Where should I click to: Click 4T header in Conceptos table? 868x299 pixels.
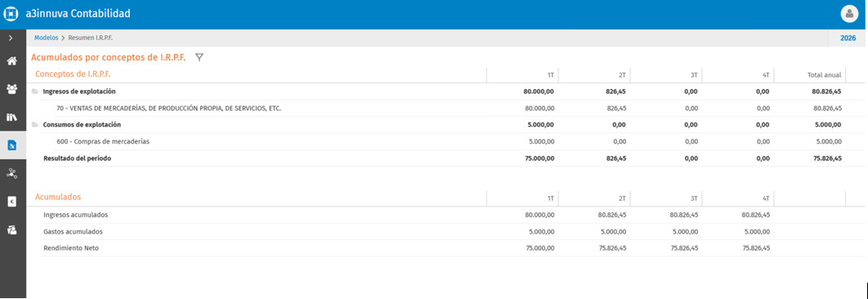coord(766,75)
